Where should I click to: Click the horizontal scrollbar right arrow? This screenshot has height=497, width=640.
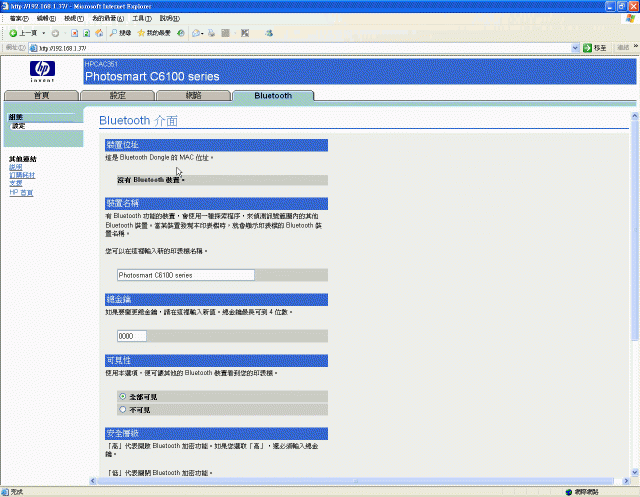[x=626, y=481]
